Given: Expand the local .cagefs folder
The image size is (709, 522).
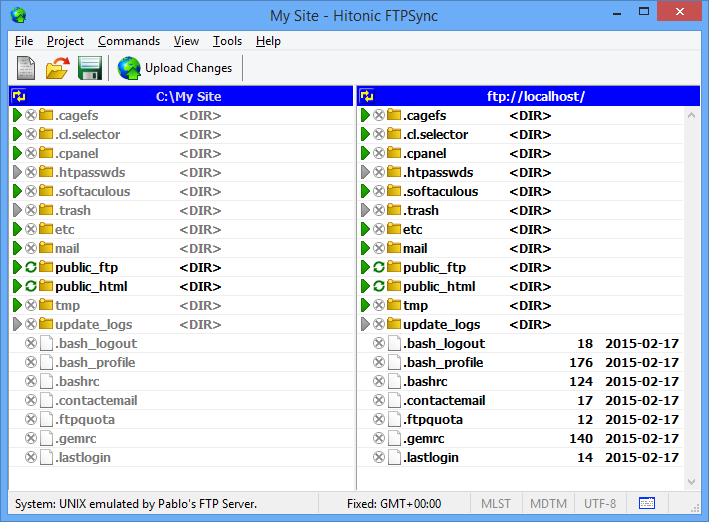Looking at the screenshot, I should pos(18,115).
